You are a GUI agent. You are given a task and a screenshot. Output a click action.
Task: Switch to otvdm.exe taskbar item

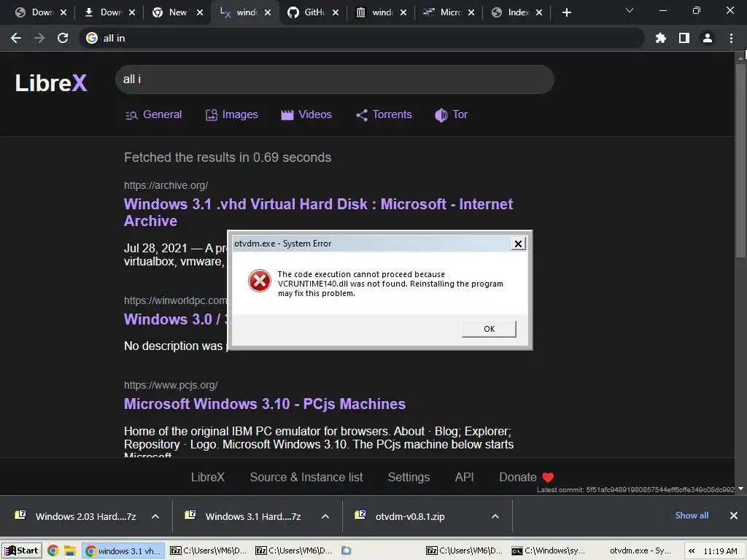click(x=635, y=551)
